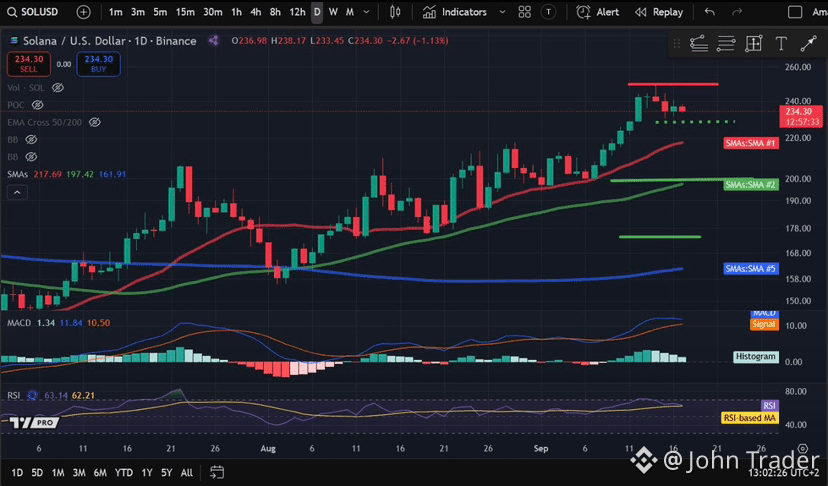Select the Text tool
The height and width of the screenshot is (486, 828).
781,44
